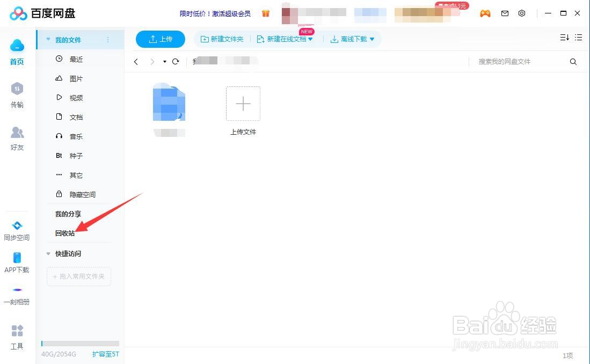The height and width of the screenshot is (364, 590).
Task: Refresh the current folder view
Action: pos(176,61)
